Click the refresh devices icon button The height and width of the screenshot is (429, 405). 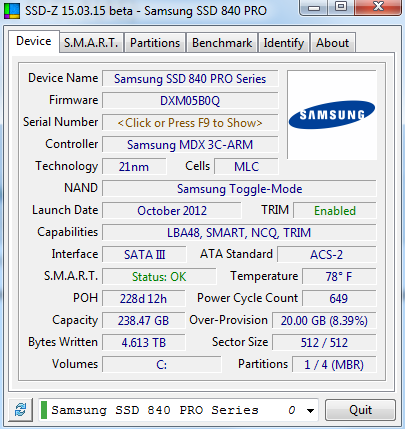tap(20, 410)
